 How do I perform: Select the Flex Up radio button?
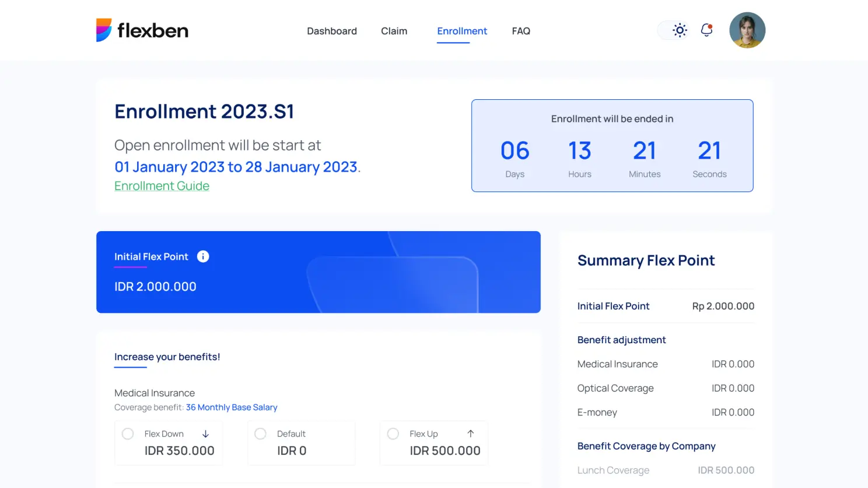click(393, 434)
